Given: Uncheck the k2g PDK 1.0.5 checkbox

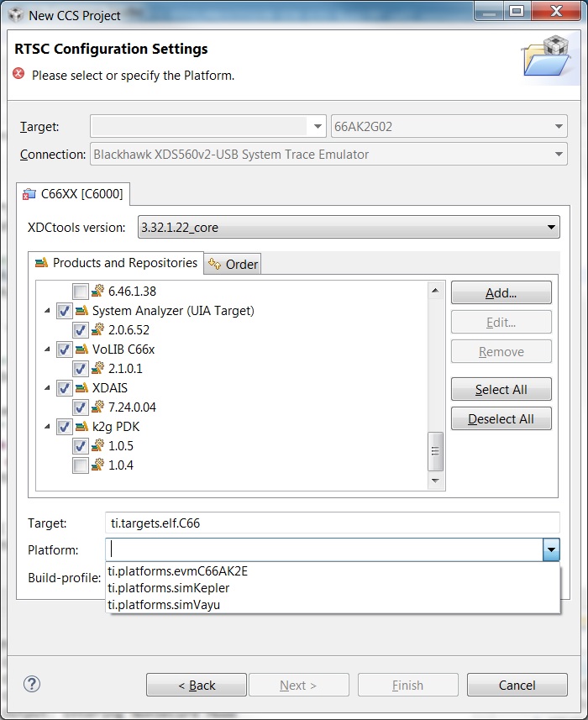Looking at the screenshot, I should coord(81,446).
